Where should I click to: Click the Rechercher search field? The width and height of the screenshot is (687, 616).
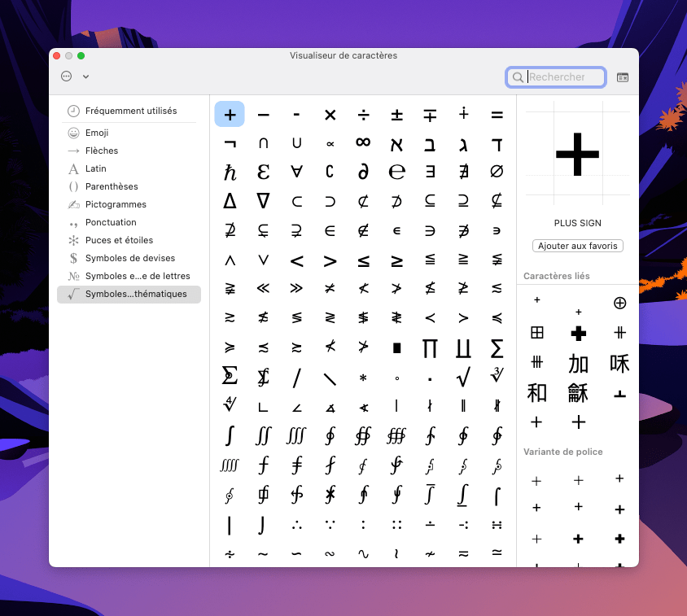click(x=563, y=77)
